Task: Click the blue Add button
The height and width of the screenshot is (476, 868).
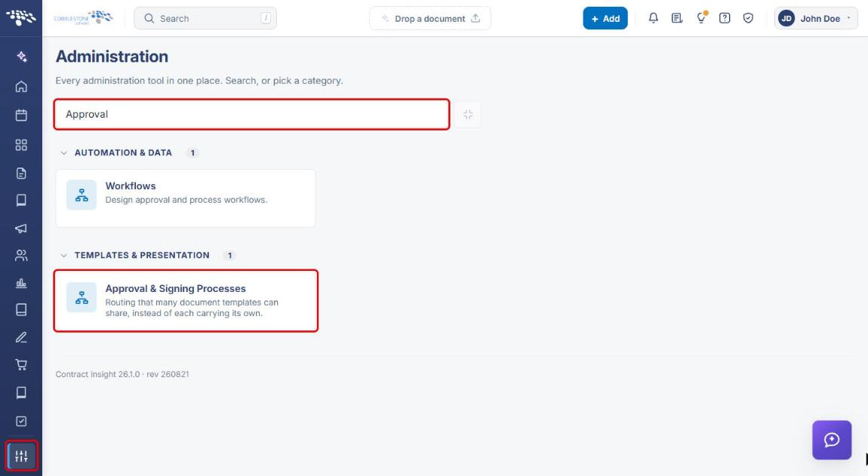Action: tap(605, 18)
